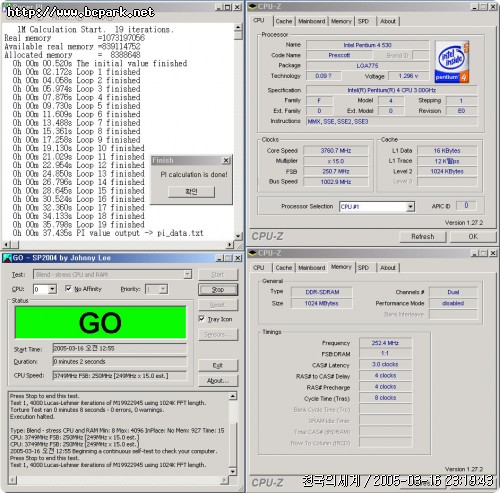Viewport: 500px width, 493px height.
Task: Open Mainboard tab in bottom CPU-Z window
Action: tap(311, 268)
